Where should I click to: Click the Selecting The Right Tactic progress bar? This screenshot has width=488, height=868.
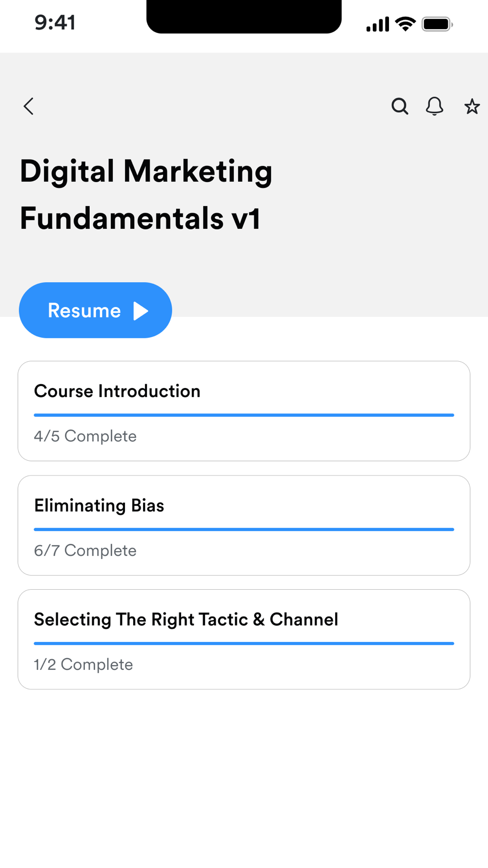pyautogui.click(x=244, y=643)
